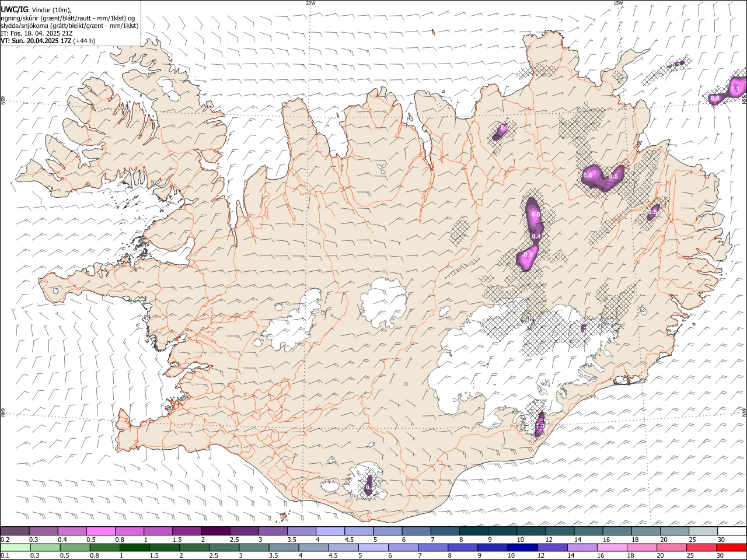Viewport: 747px width, 560px height.
Task: Click the 'IT: Fös. 18. 04. 2025 21Z' line
Action: coord(37,33)
